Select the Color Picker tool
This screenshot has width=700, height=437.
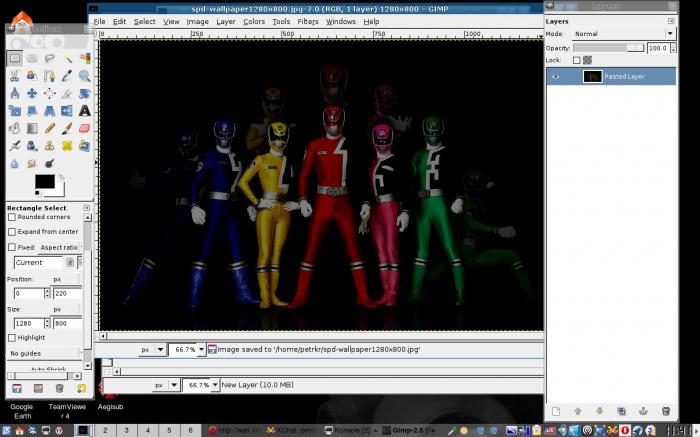(x=67, y=75)
